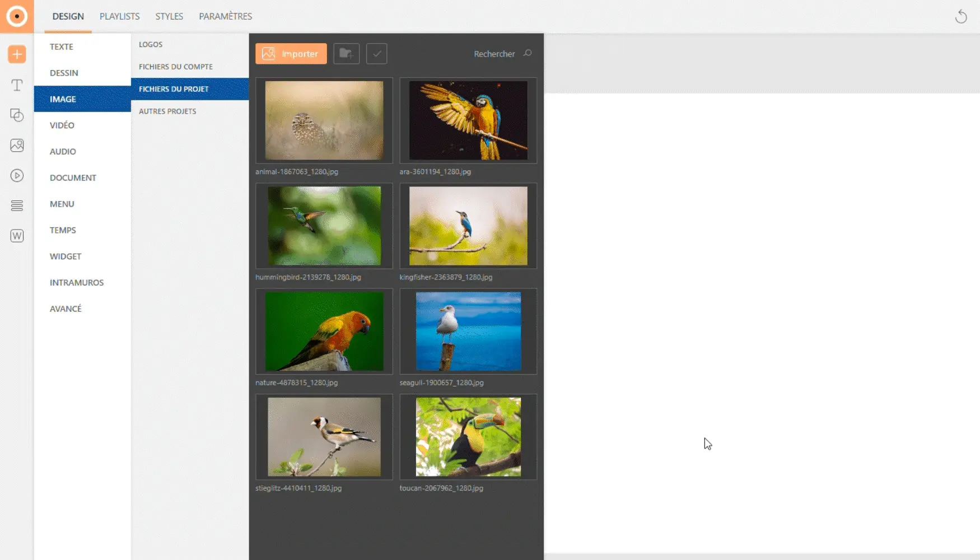Click the Rechercher search field

click(494, 54)
